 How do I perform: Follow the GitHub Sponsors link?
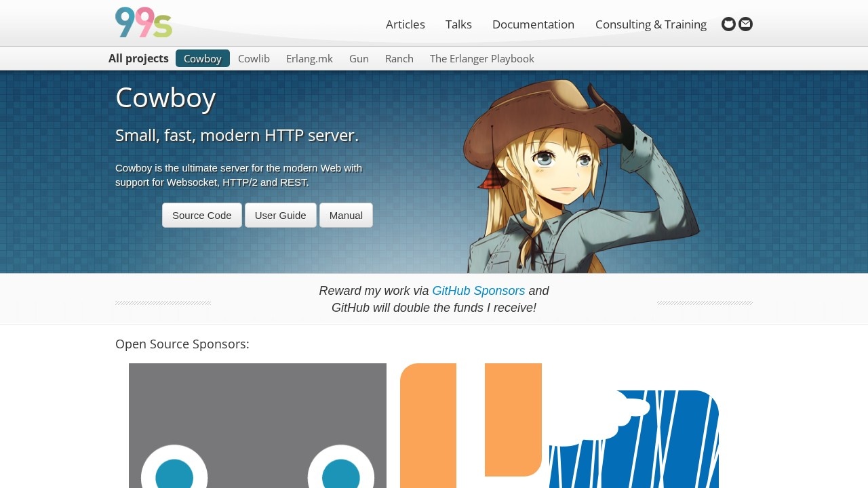[x=479, y=291]
